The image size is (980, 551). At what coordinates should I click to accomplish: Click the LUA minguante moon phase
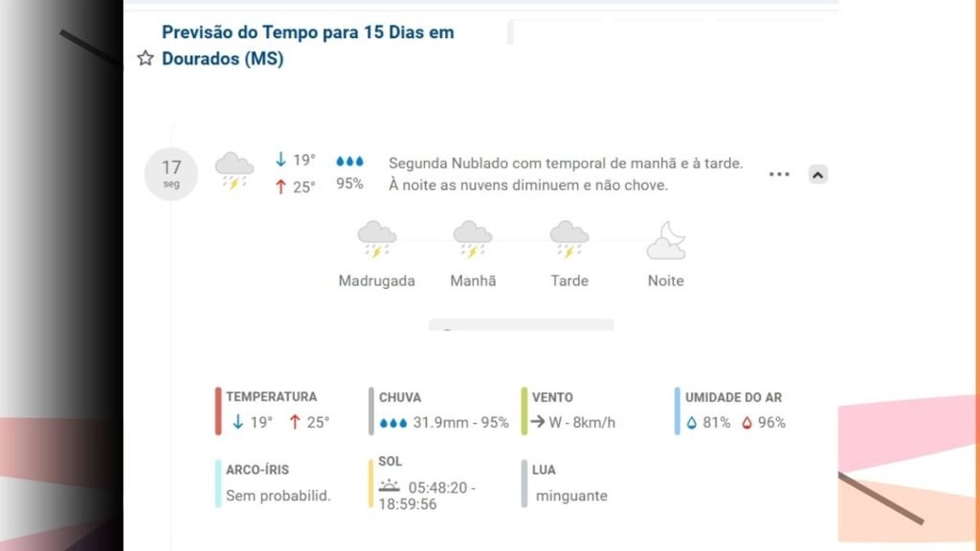tap(571, 496)
